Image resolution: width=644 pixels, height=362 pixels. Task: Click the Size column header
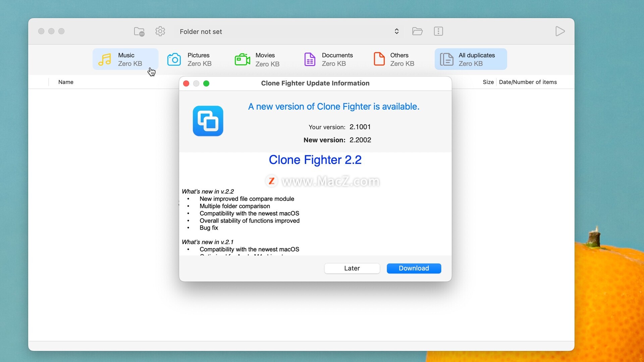pos(488,82)
